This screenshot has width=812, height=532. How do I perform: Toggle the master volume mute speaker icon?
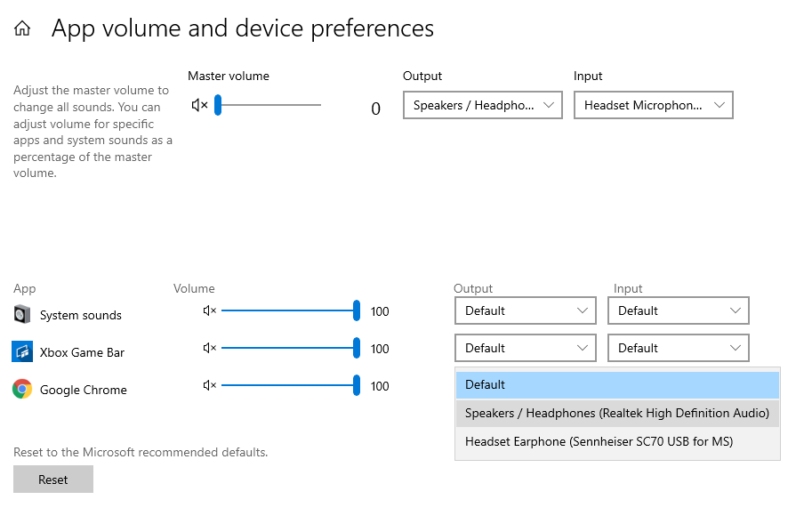point(199,106)
